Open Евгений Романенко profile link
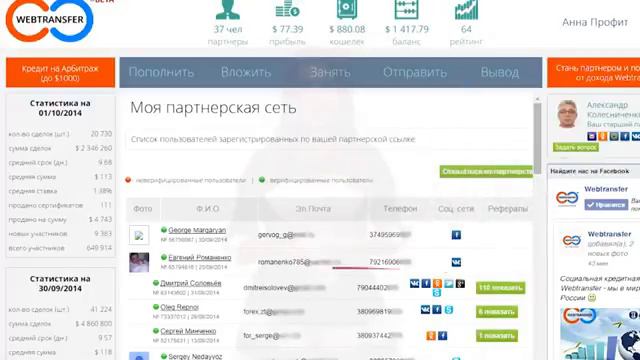Viewport: 640px width, 360px height. [x=200, y=258]
